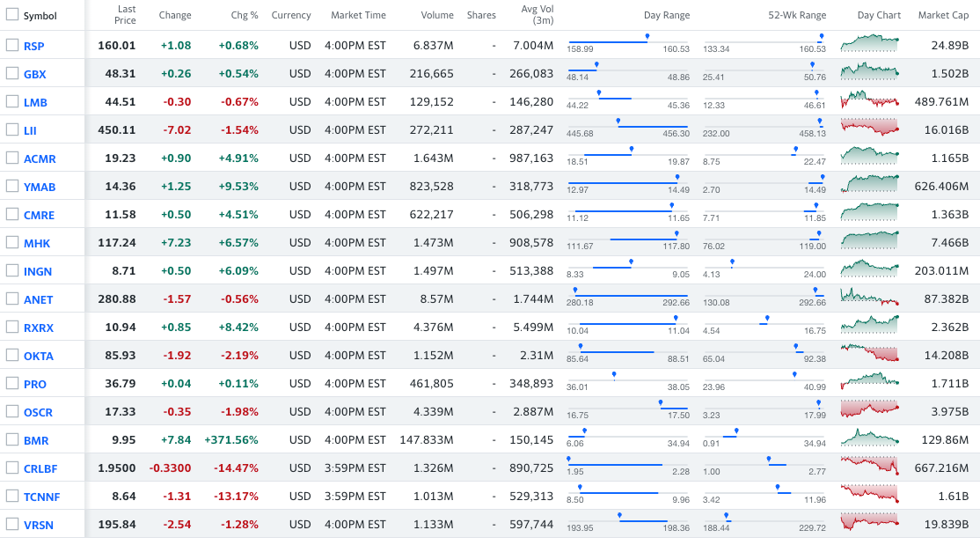Image resolution: width=980 pixels, height=545 pixels.
Task: Check the RSP row checkbox
Action: coord(11,45)
